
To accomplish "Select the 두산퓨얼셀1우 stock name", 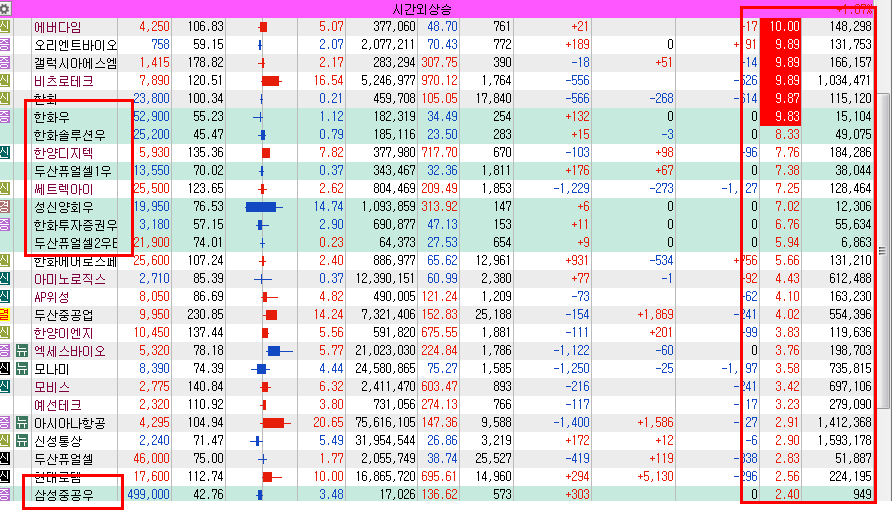I will point(72,171).
